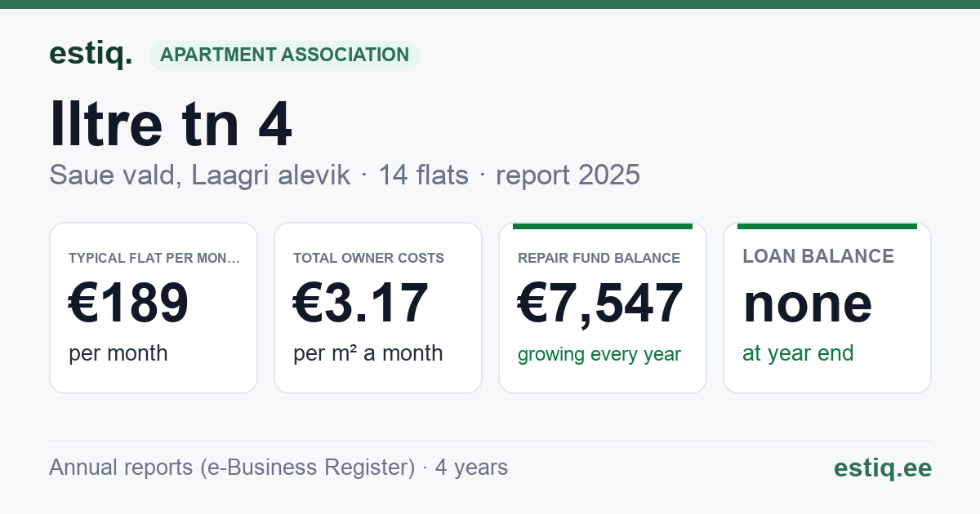
Task: Select the APARTMENT ASSOCIATION badge
Action: 284,55
